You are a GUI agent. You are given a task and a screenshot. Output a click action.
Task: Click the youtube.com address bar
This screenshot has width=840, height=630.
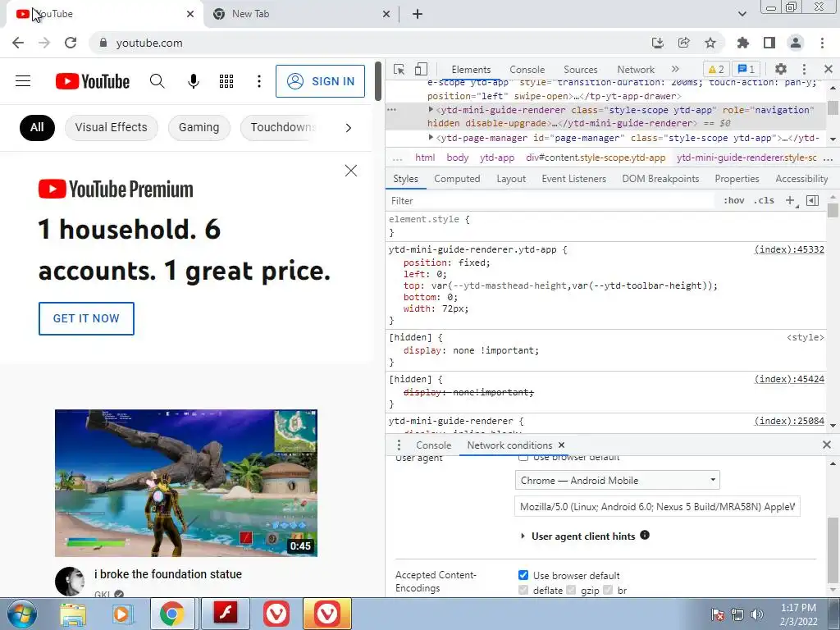tap(370, 43)
